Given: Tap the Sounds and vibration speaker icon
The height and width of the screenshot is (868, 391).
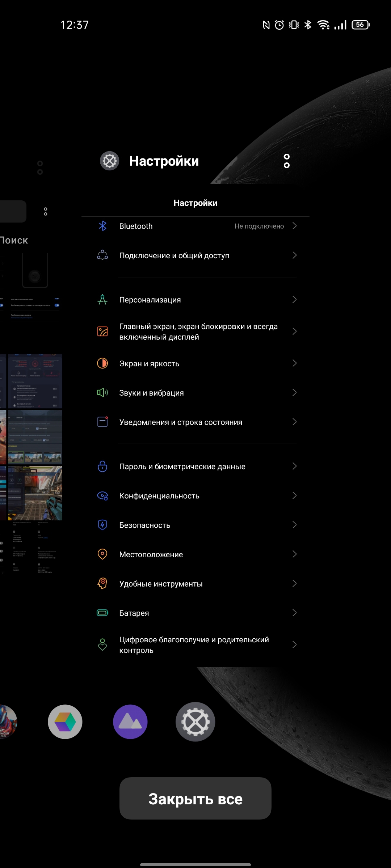Looking at the screenshot, I should pyautogui.click(x=102, y=392).
